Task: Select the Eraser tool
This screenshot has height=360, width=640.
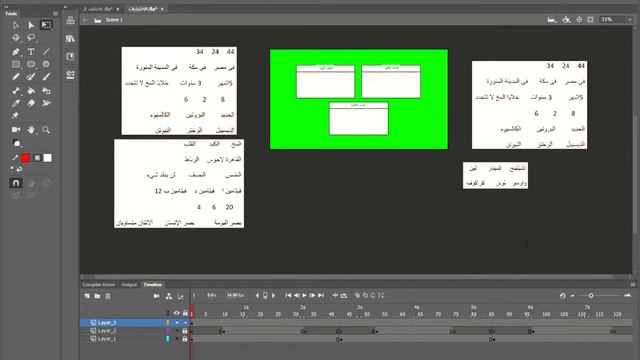Action: point(31,103)
